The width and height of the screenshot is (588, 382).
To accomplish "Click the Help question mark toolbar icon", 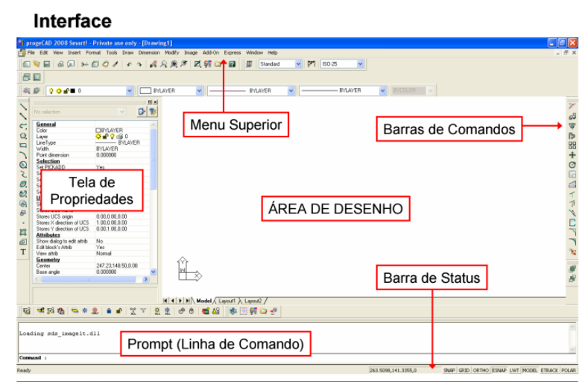I will [232, 65].
